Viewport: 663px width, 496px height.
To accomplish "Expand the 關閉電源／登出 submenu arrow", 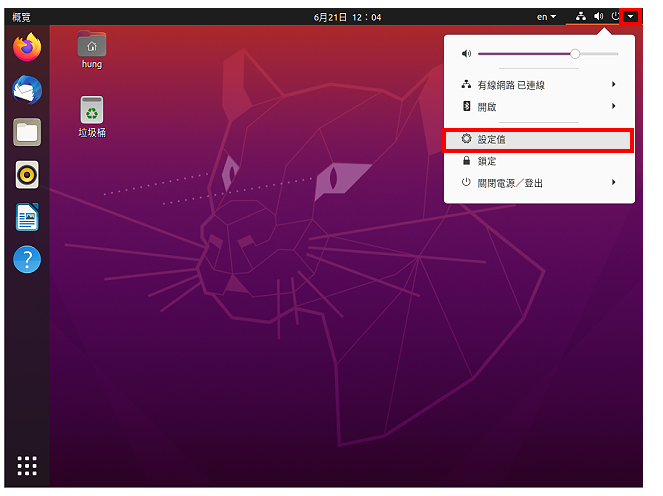I will tap(614, 182).
